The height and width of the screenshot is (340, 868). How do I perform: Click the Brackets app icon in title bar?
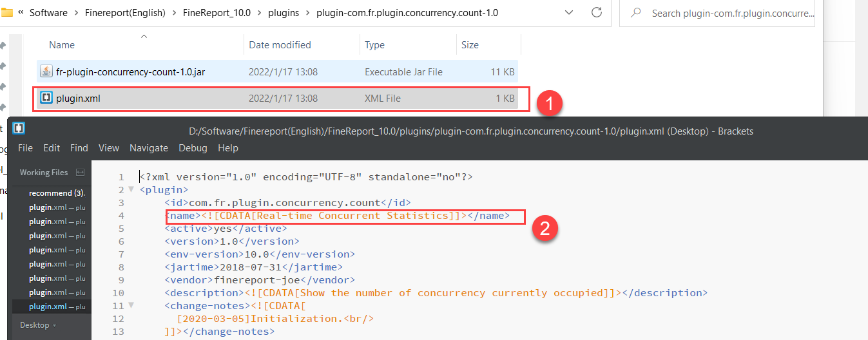tap(19, 128)
